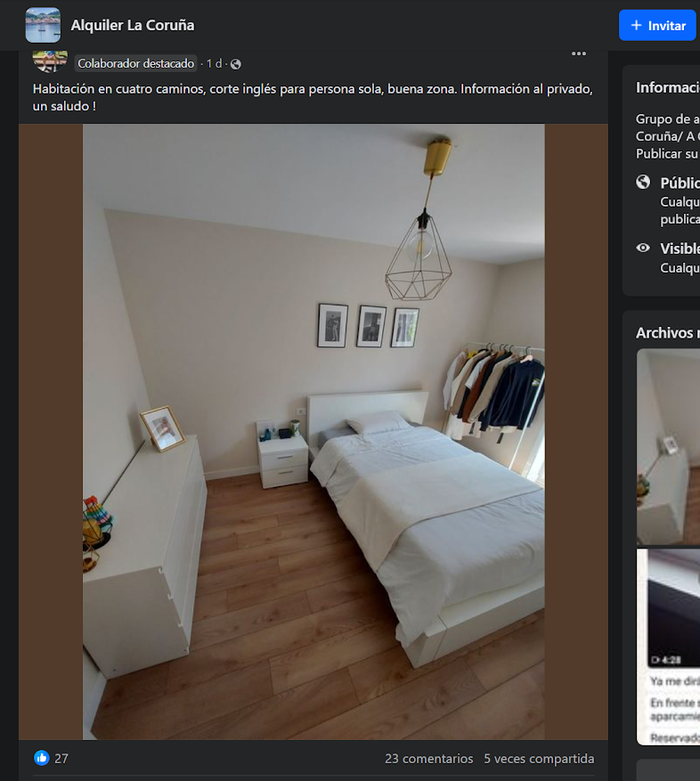
Task: View the 5 veces compartida shares
Action: point(539,759)
